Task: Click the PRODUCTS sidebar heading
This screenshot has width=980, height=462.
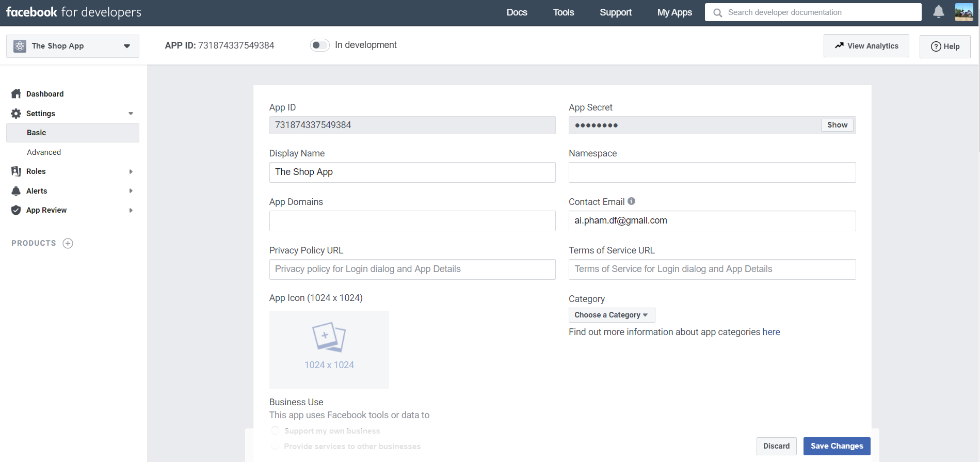Action: [34, 243]
